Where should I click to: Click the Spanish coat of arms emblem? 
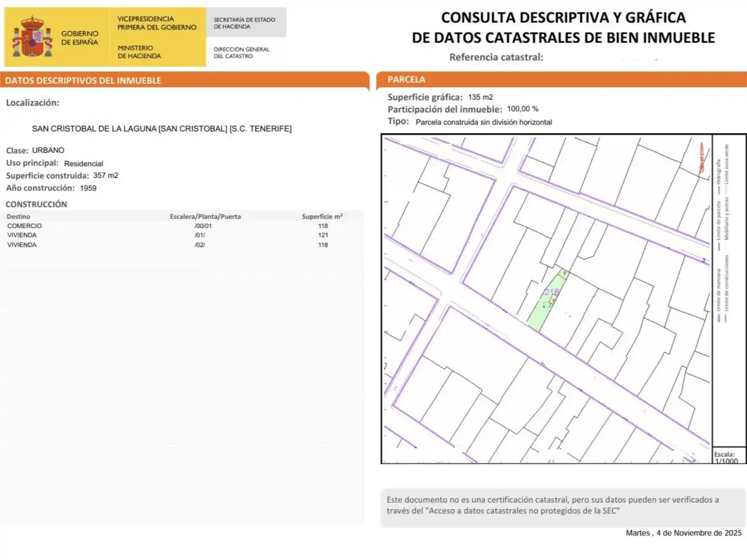click(x=33, y=36)
